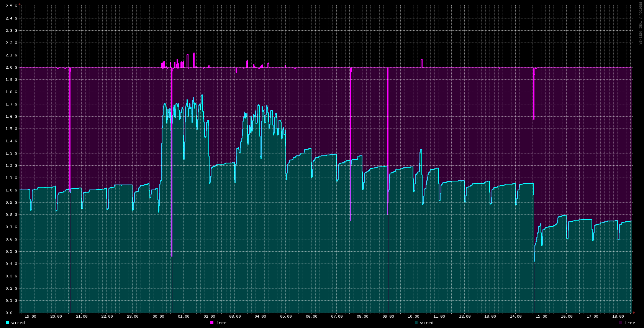
Task: Select the 00:00 time axis label
Action: (158, 316)
